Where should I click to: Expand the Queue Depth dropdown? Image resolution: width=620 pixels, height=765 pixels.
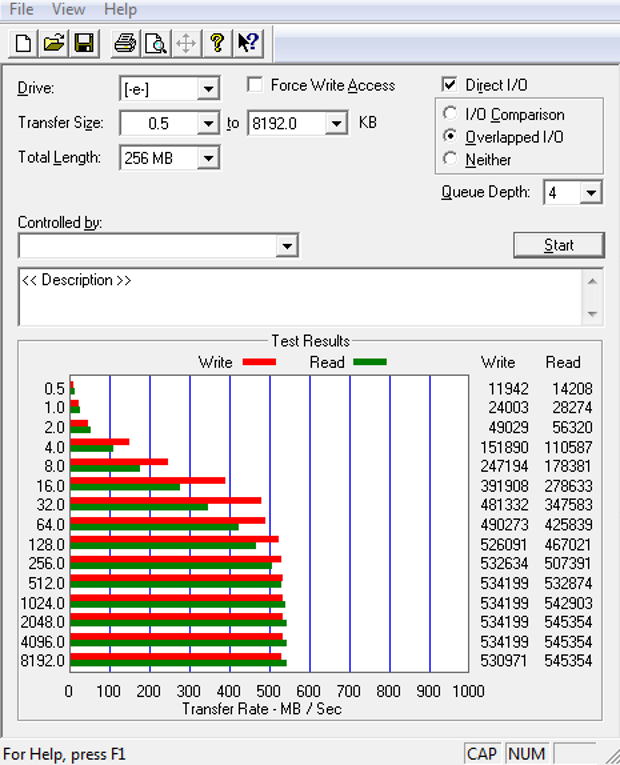click(591, 193)
